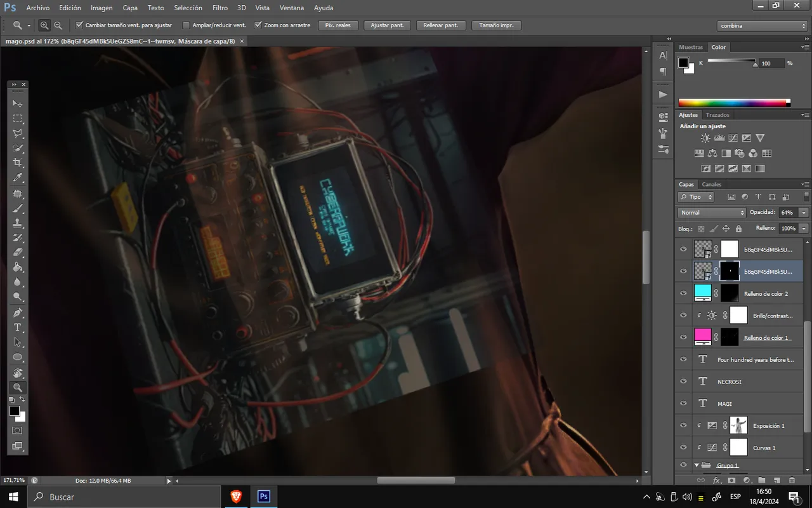812x508 pixels.
Task: Select the Pen tool
Action: click(18, 312)
